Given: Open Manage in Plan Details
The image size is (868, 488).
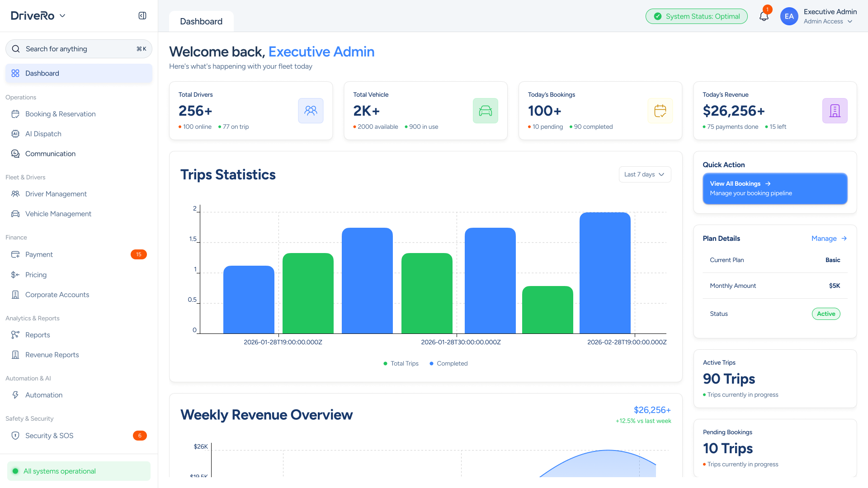Looking at the screenshot, I should (x=829, y=238).
